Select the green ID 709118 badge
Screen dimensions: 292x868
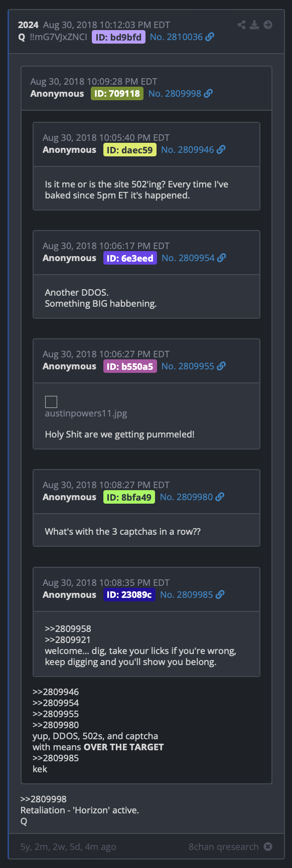[117, 93]
